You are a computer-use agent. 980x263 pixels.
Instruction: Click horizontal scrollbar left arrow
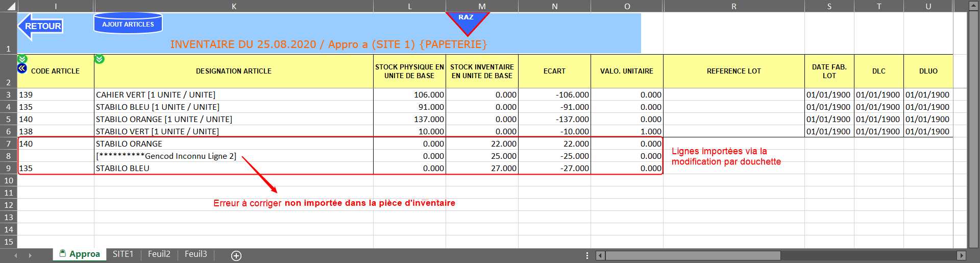point(600,255)
